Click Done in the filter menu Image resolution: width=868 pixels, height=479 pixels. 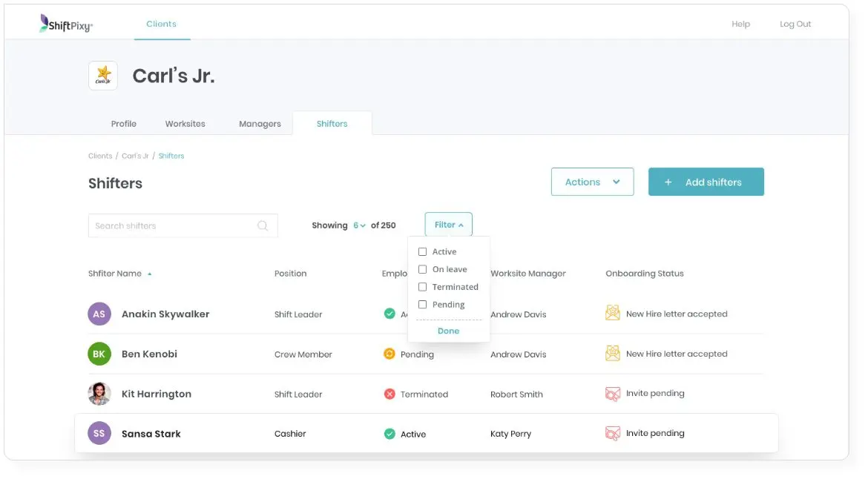pos(448,331)
